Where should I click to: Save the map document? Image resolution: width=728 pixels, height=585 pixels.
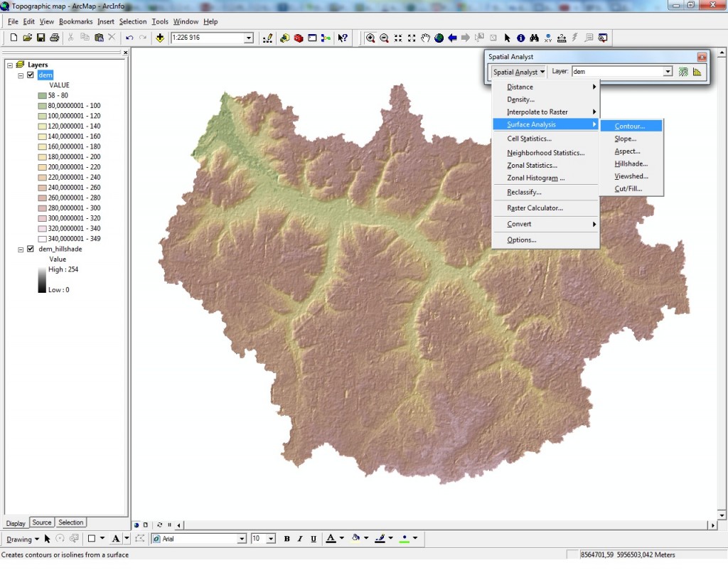tap(41, 38)
